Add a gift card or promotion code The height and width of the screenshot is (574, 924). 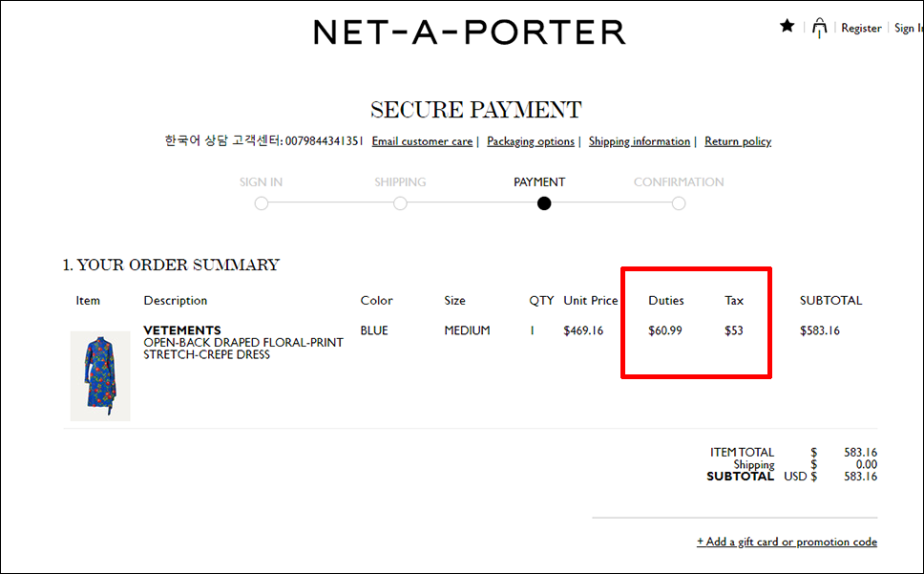787,542
